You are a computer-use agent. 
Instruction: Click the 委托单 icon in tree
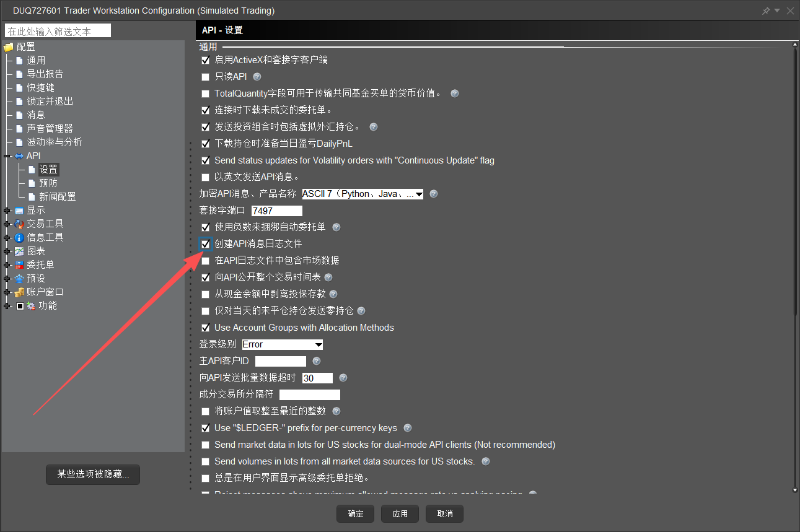[19, 265]
